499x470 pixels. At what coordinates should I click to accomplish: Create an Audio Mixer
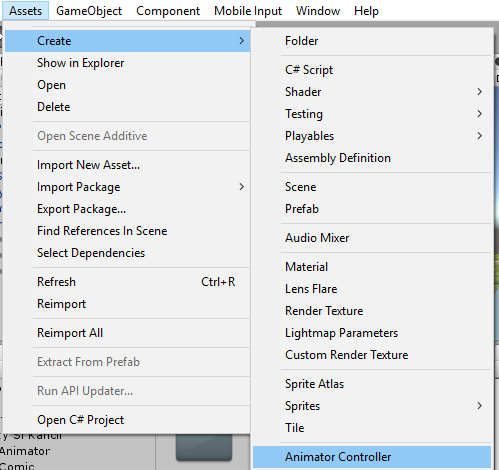coord(372,238)
